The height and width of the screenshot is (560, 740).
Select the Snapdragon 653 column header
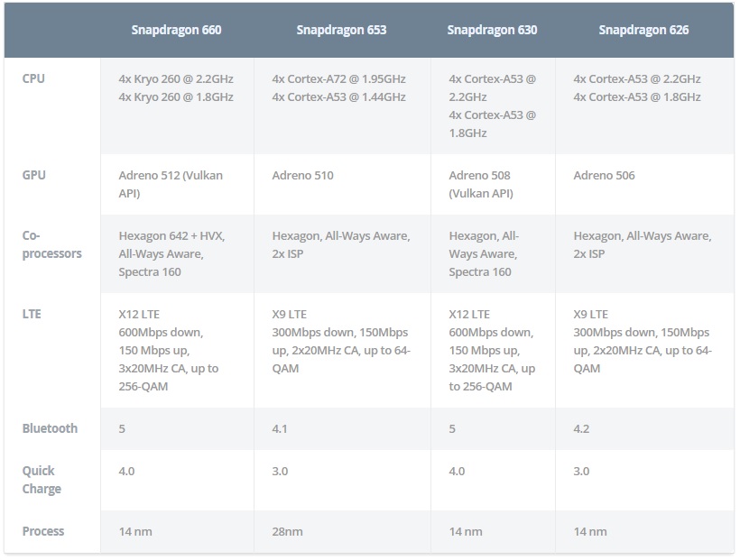[341, 30]
